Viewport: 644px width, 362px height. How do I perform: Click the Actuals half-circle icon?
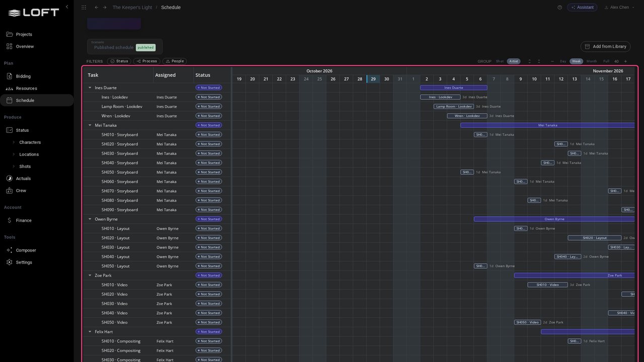pyautogui.click(x=10, y=178)
